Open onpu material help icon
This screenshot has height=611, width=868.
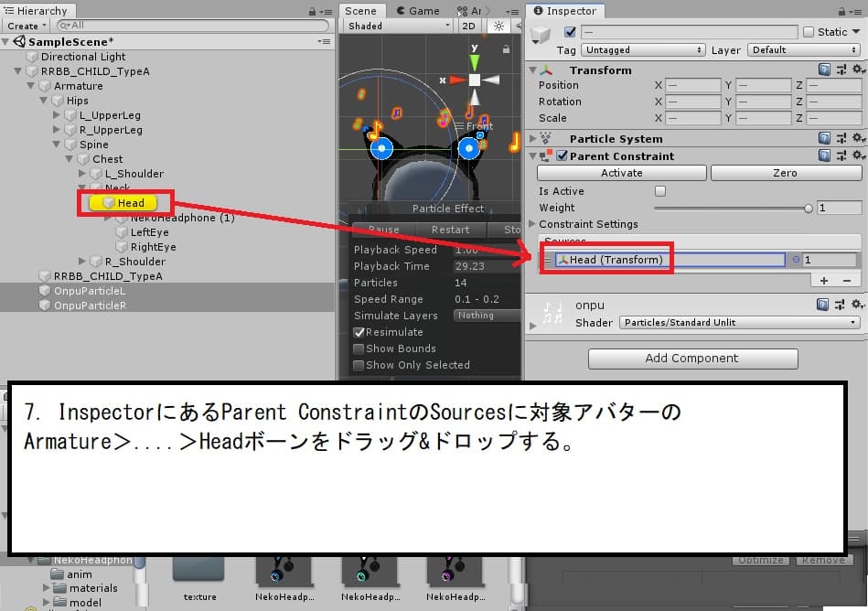(x=822, y=304)
